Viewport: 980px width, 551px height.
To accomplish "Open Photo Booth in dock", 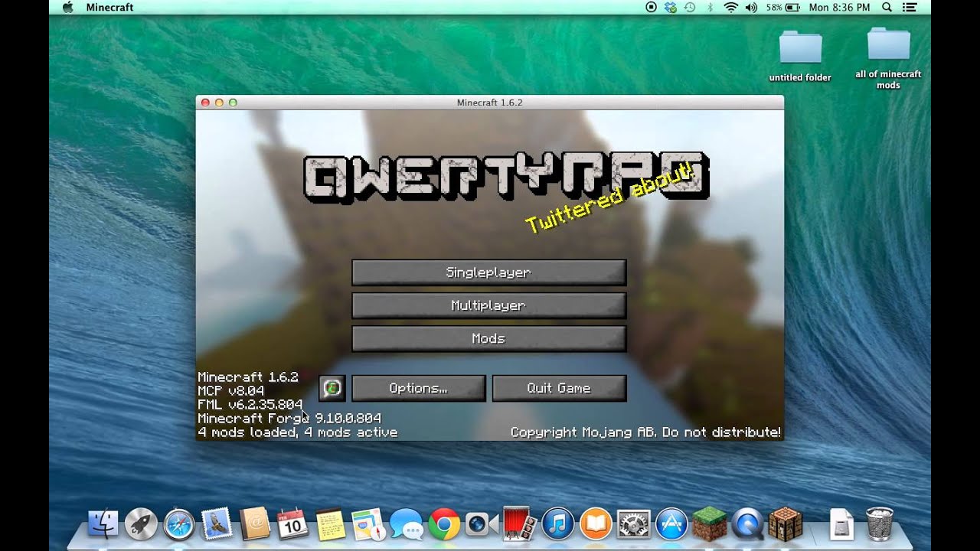I will click(520, 524).
